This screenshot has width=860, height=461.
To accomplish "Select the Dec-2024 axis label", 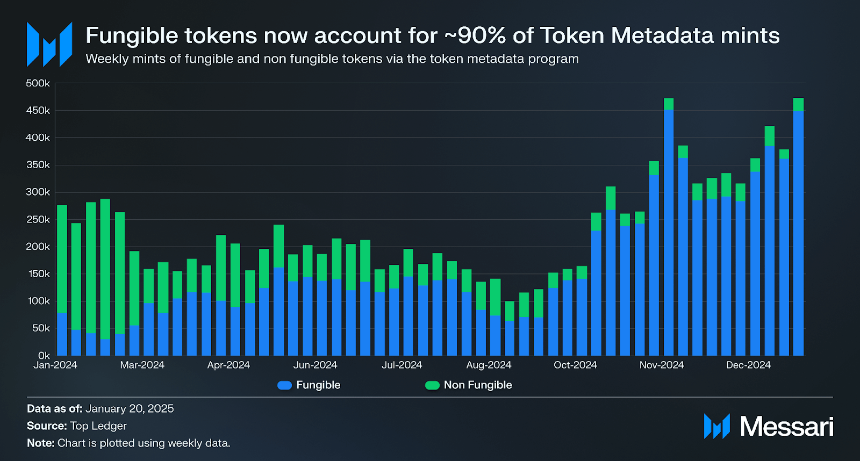I will [x=749, y=365].
